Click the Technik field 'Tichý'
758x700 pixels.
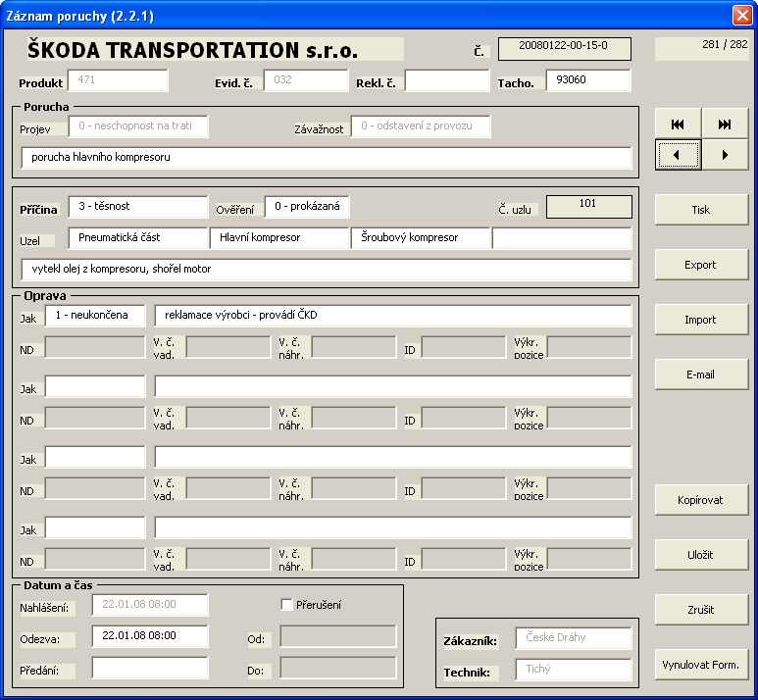(574, 670)
